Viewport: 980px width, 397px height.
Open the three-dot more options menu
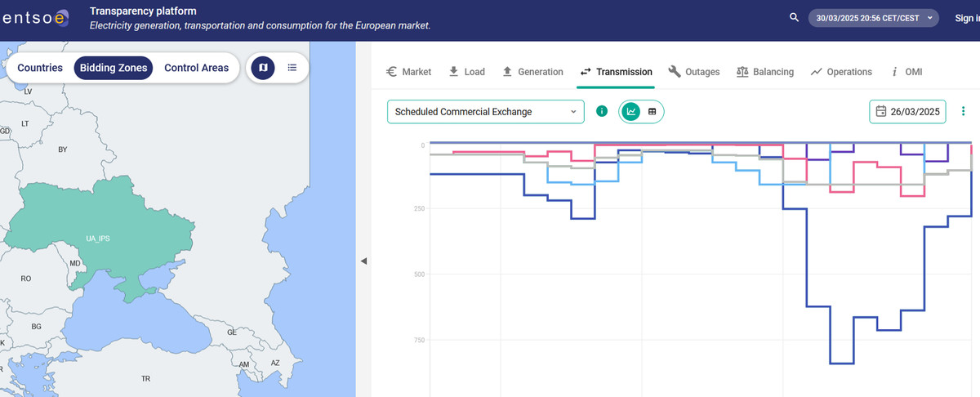[963, 111]
